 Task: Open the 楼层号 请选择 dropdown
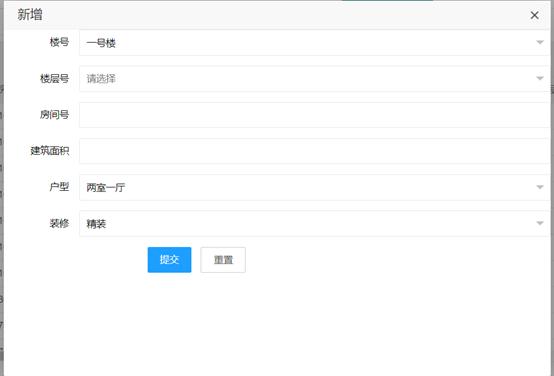click(x=314, y=79)
